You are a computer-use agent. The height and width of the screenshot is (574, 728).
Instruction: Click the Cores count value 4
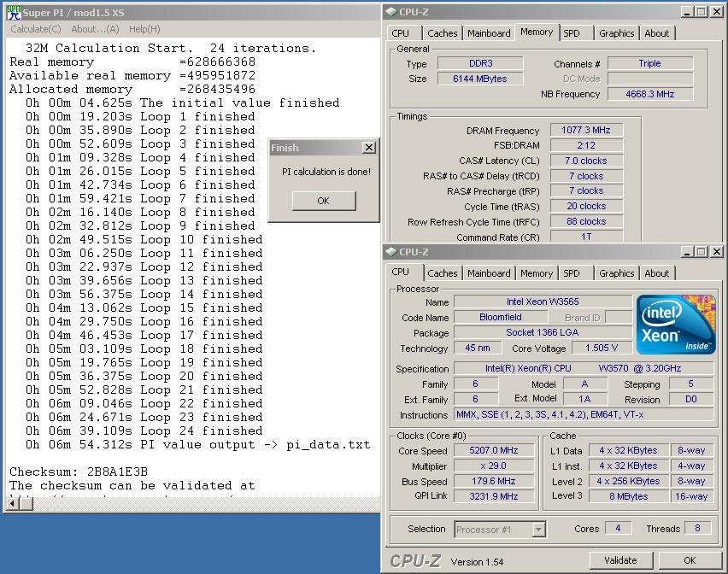pyautogui.click(x=618, y=528)
